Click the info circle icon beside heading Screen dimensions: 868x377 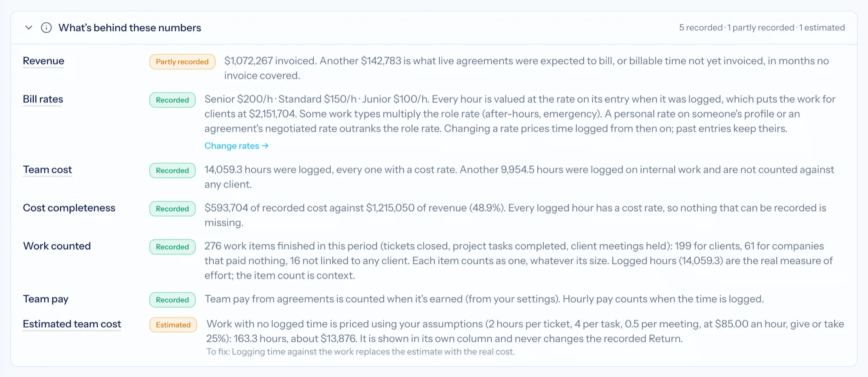tap(46, 28)
